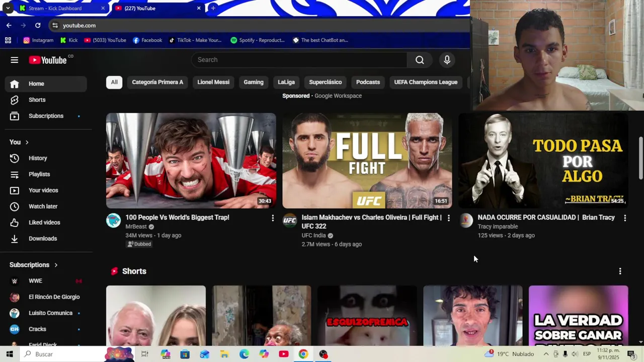Play the Todo Pasa Por Algo thumbnail
Viewport: 644px width, 362px height.
543,160
